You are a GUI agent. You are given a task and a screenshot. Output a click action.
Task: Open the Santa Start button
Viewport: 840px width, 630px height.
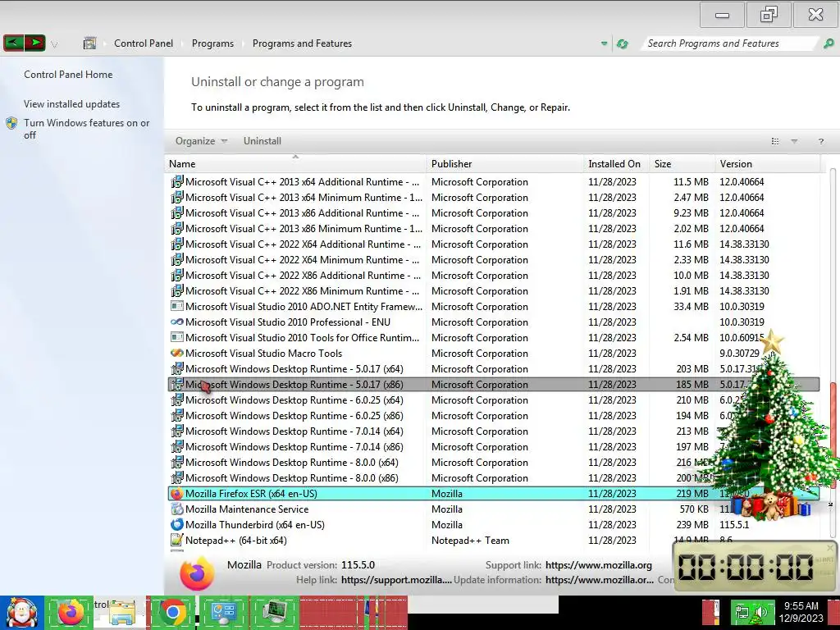point(21,613)
